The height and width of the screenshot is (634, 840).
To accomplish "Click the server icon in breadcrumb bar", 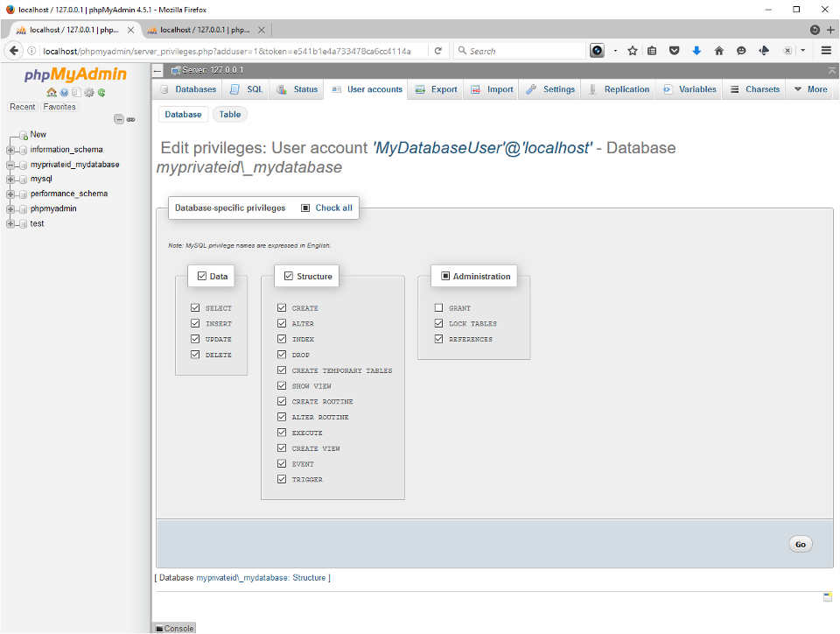I will coord(175,70).
